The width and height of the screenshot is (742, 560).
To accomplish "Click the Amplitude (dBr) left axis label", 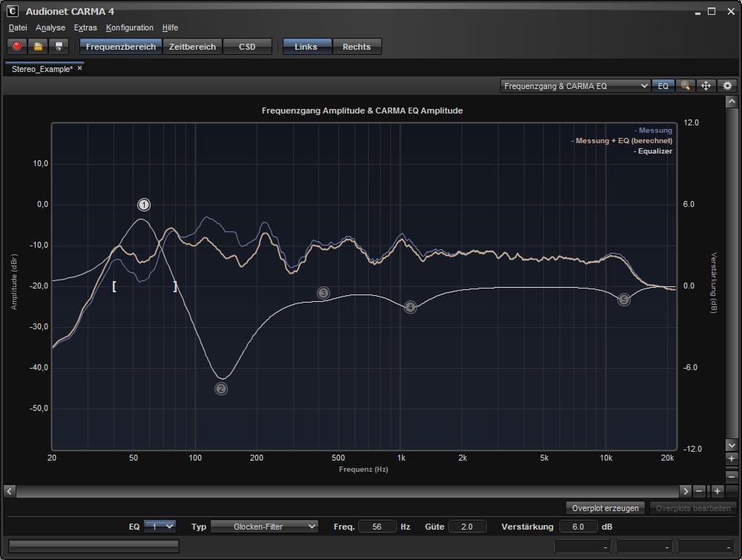I will coord(13,282).
